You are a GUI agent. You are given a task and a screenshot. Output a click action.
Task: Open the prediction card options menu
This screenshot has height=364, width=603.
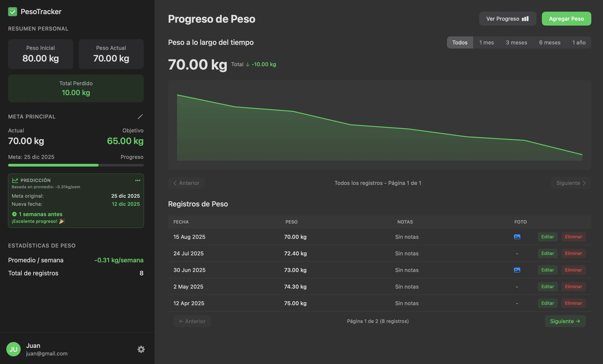(x=138, y=180)
